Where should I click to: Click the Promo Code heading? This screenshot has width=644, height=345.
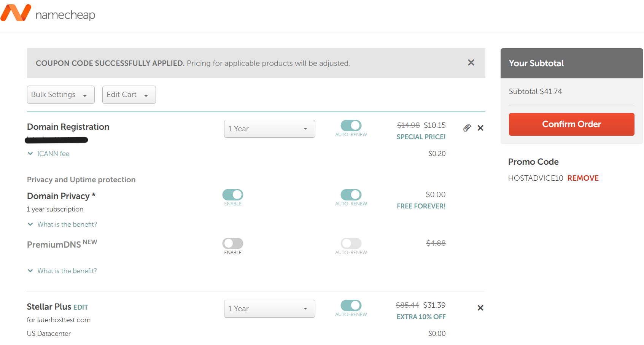coord(533,162)
